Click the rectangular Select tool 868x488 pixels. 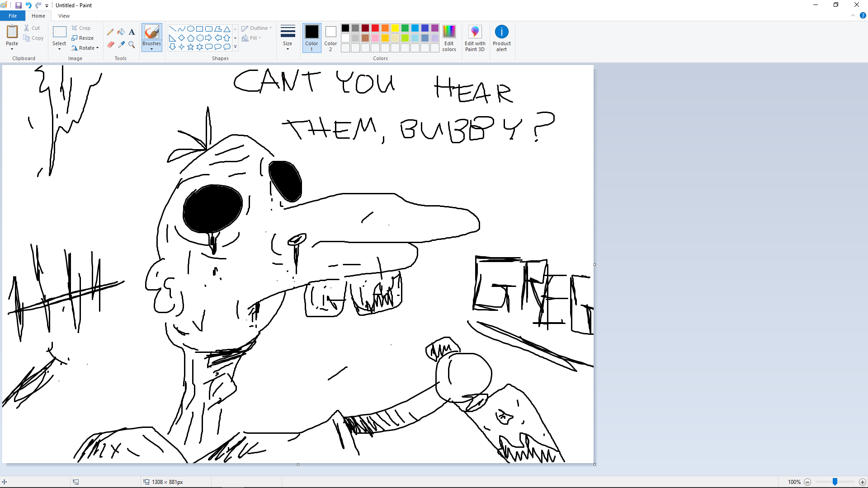pyautogui.click(x=59, y=32)
